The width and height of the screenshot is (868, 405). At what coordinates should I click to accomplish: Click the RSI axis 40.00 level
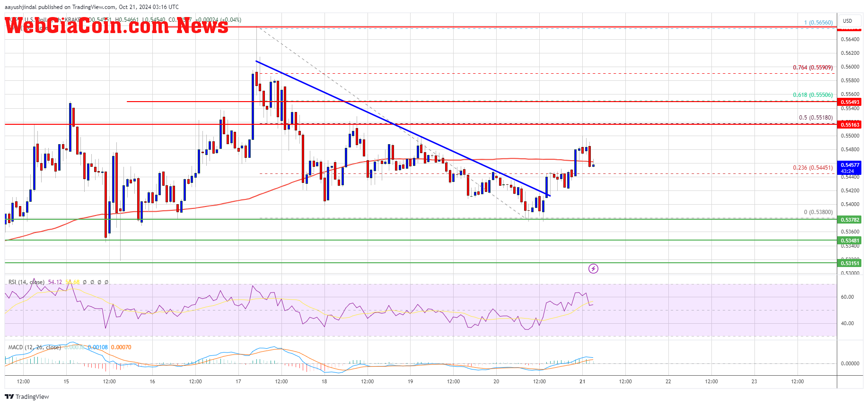point(847,324)
